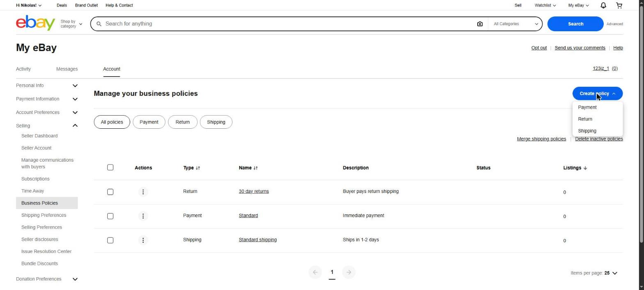This screenshot has width=644, height=290.
Task: Filter by Return policies pill
Action: pyautogui.click(x=183, y=122)
